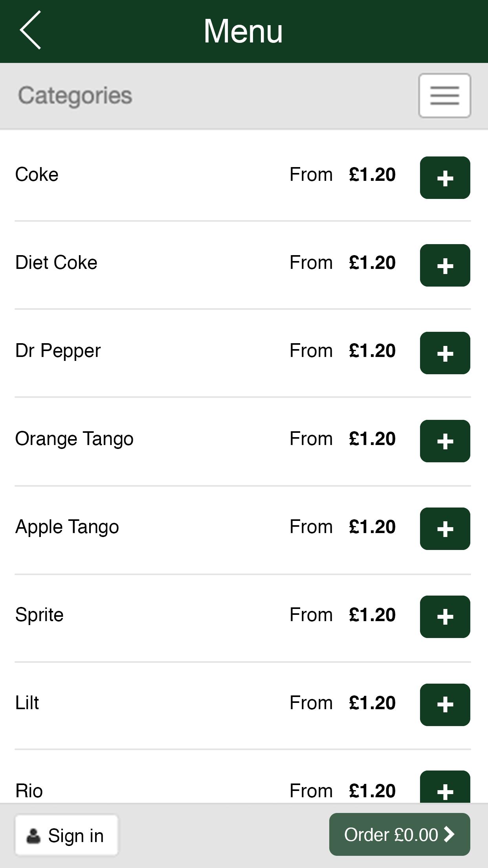Viewport: 488px width, 868px height.
Task: Sign in to your account
Action: (x=66, y=835)
